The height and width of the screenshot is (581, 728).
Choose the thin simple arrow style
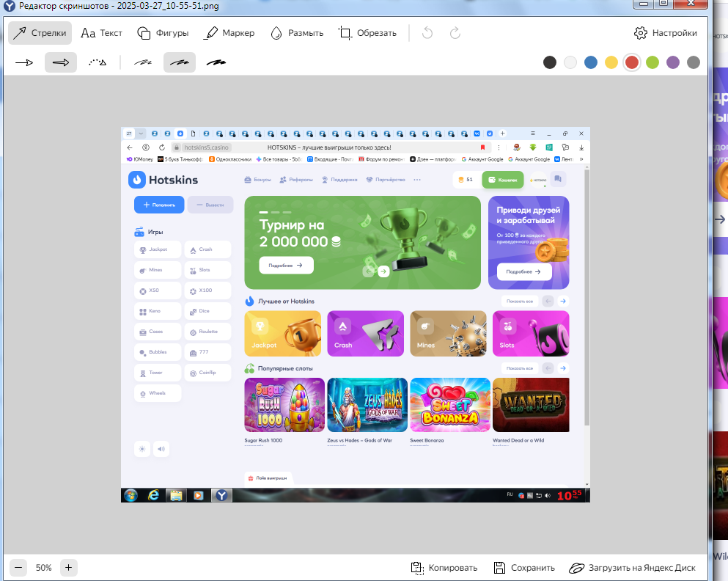pos(24,62)
